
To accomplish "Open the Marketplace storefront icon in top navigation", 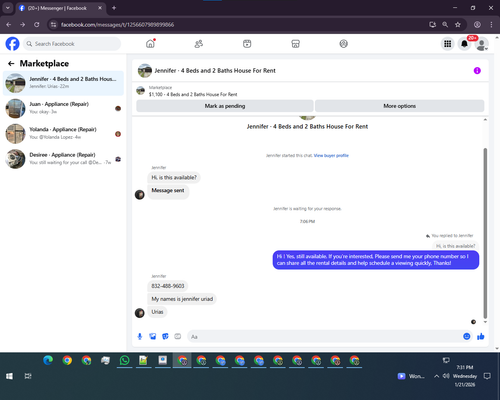I will pyautogui.click(x=295, y=44).
